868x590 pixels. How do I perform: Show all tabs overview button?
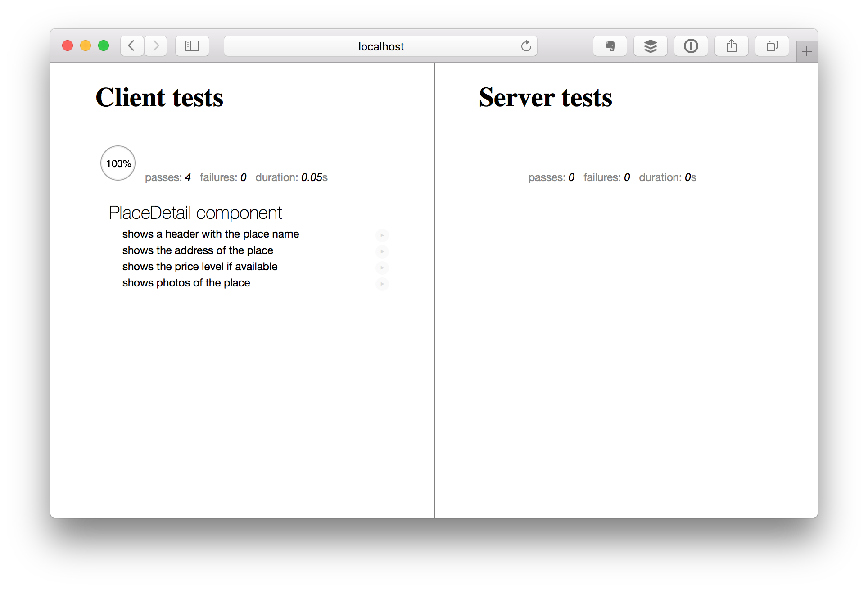tap(772, 46)
